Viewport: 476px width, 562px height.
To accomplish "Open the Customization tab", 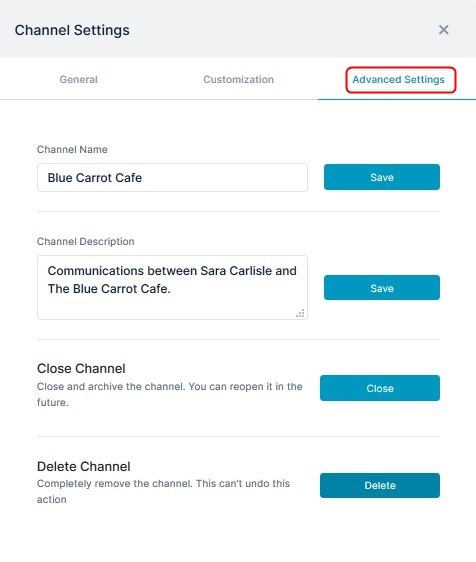I will coord(238,79).
